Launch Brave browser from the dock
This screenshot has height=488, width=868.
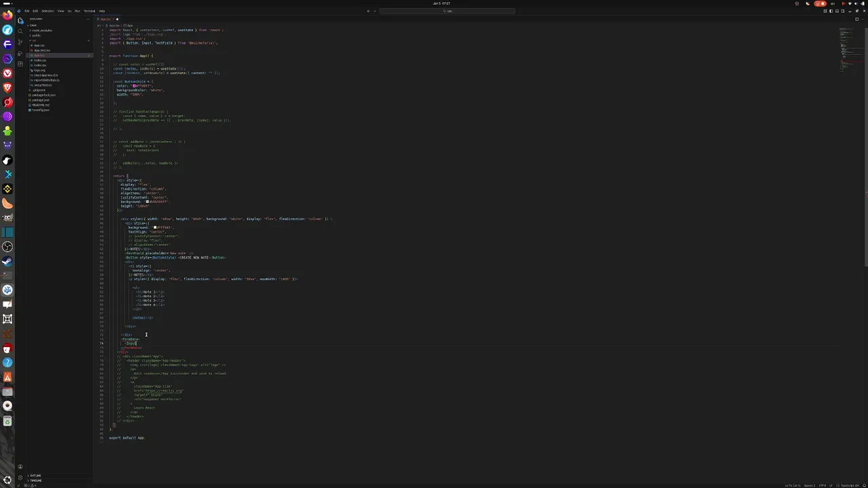pyautogui.click(x=7, y=87)
